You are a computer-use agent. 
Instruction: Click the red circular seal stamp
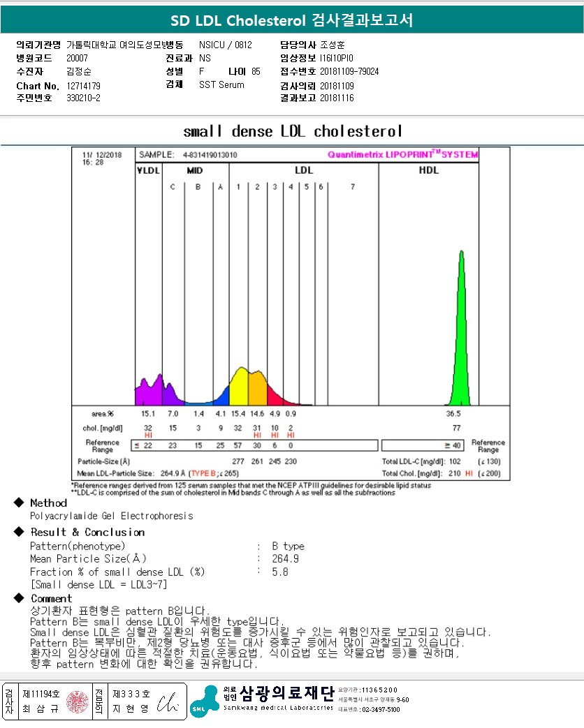click(x=78, y=701)
